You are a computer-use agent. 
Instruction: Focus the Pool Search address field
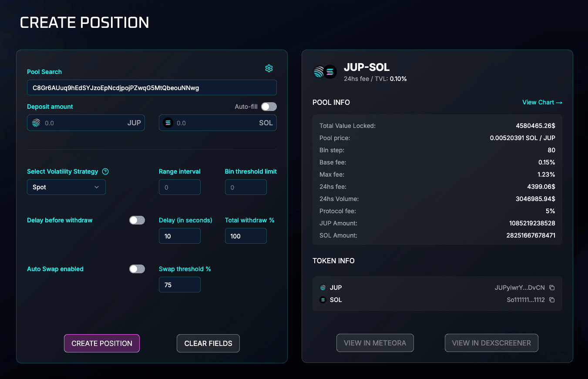pyautogui.click(x=152, y=87)
